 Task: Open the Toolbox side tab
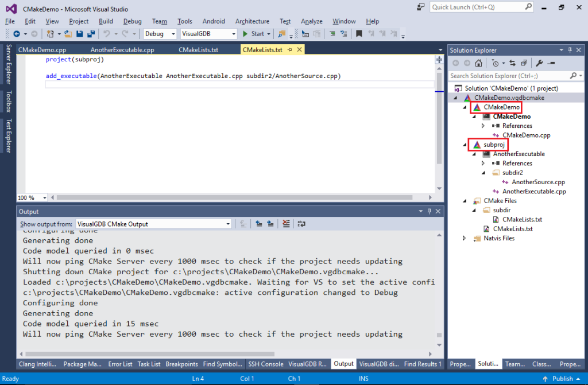pos(8,102)
